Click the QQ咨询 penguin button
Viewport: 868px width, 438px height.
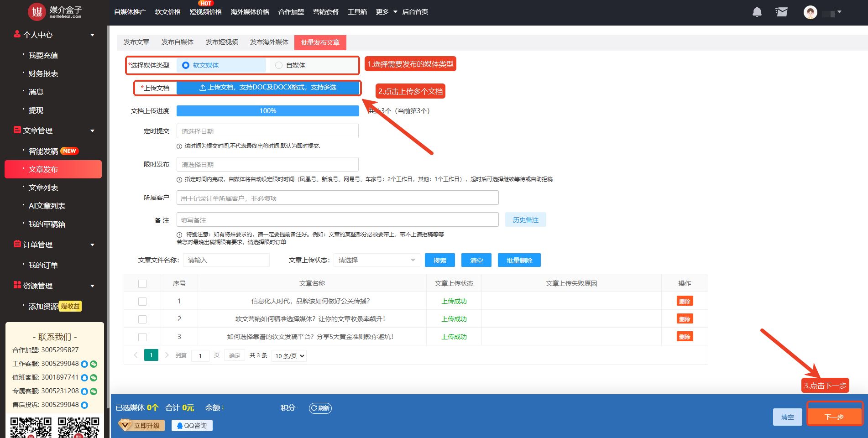point(192,425)
